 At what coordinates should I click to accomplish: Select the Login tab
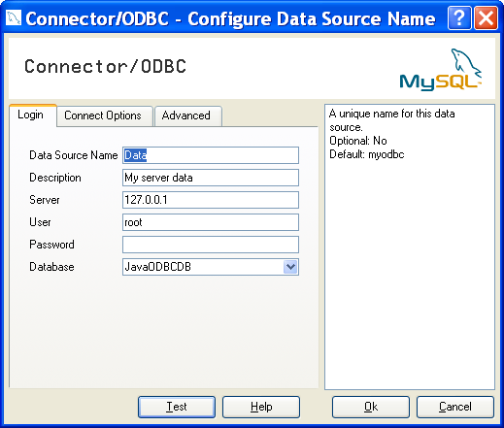click(x=31, y=115)
